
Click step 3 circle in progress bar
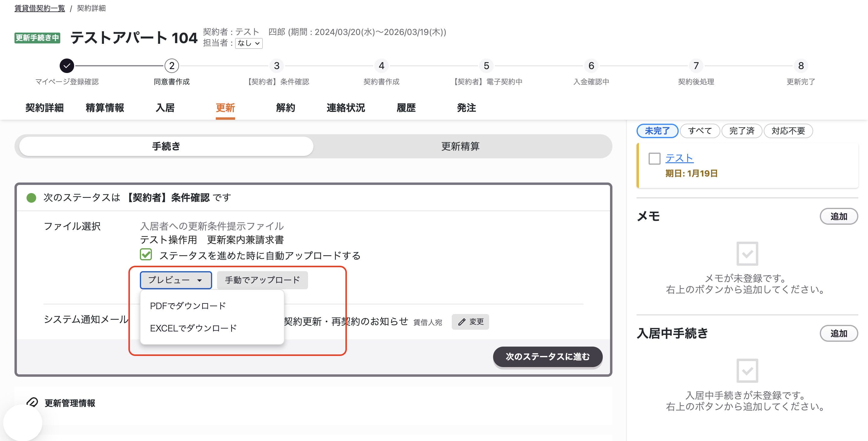(x=277, y=66)
